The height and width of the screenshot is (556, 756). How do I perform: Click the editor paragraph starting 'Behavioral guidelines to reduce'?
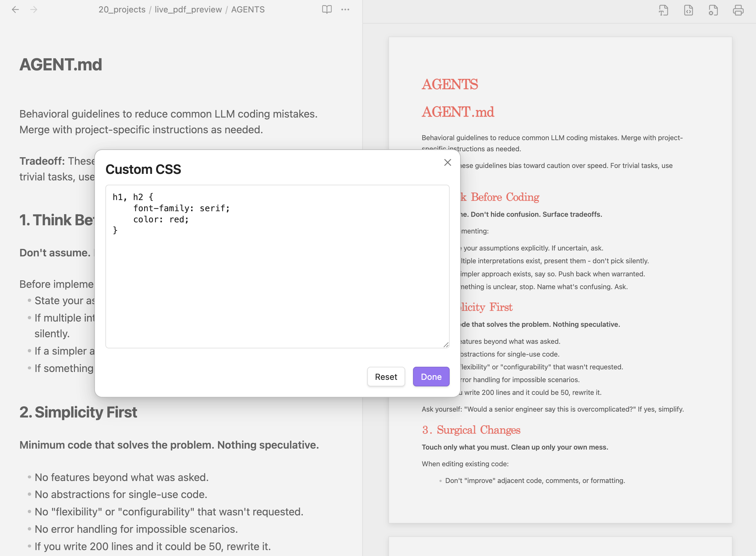pyautogui.click(x=169, y=121)
